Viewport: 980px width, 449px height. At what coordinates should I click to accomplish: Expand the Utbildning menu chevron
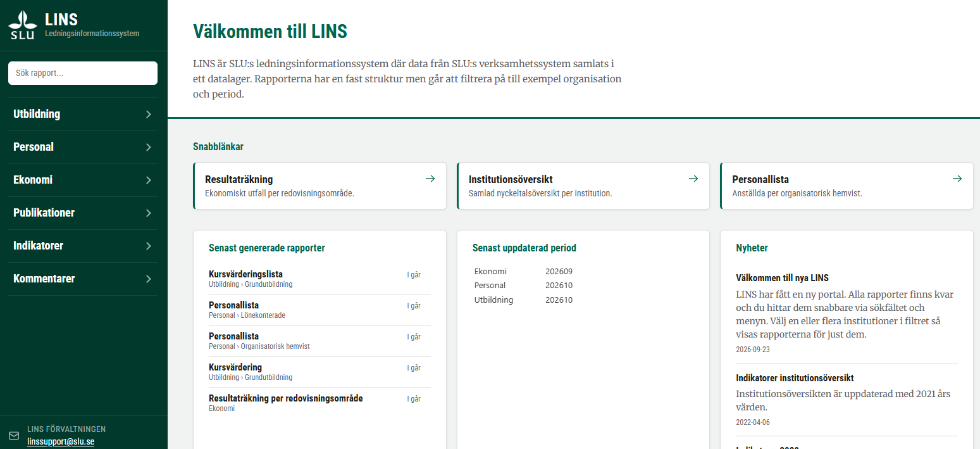point(149,115)
